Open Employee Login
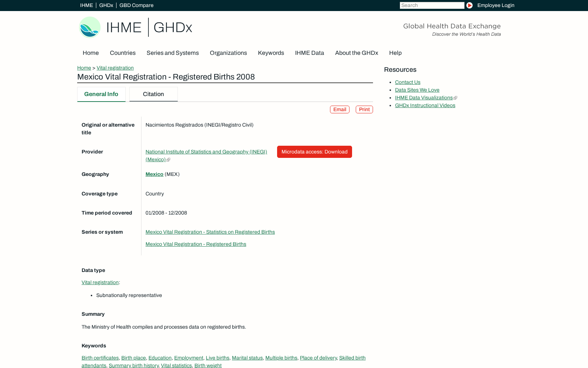 [x=496, y=5]
